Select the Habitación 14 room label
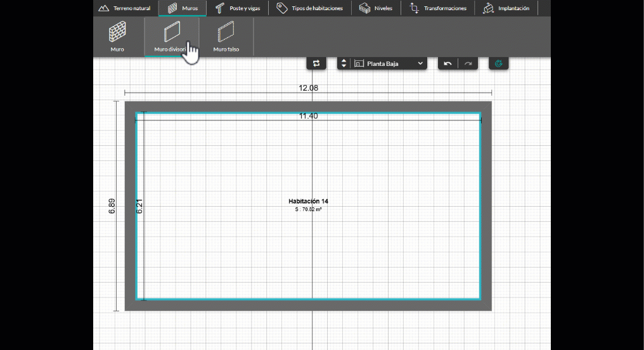 click(308, 201)
